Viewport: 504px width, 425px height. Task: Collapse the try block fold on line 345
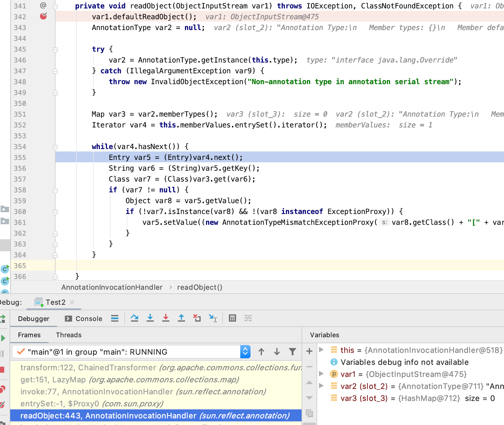click(x=55, y=50)
